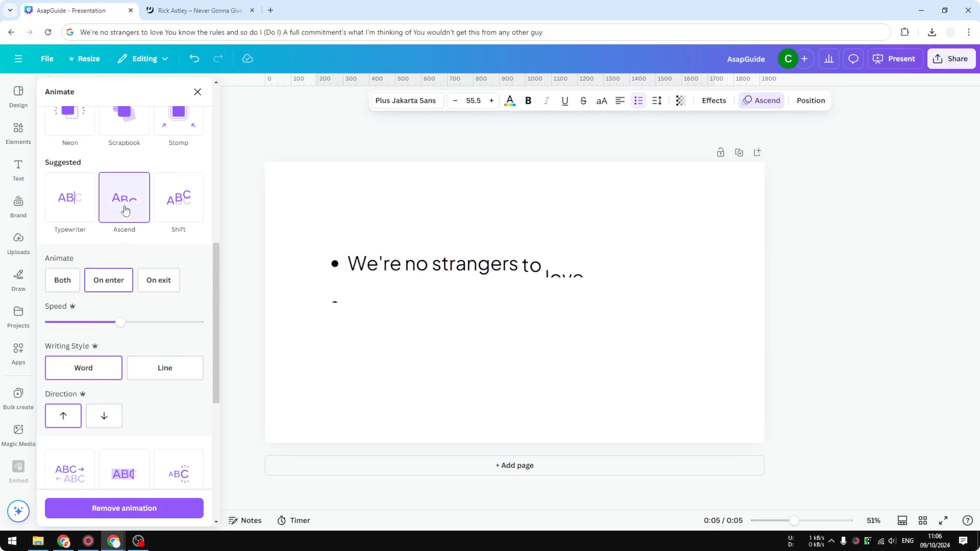
Task: Open the Brand sidebar panel
Action: pyautogui.click(x=18, y=207)
